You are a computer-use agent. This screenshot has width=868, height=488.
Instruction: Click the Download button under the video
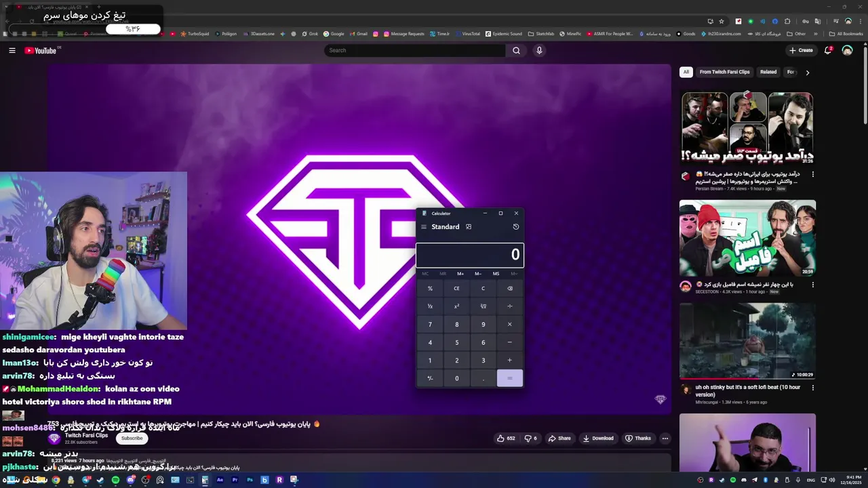click(598, 439)
